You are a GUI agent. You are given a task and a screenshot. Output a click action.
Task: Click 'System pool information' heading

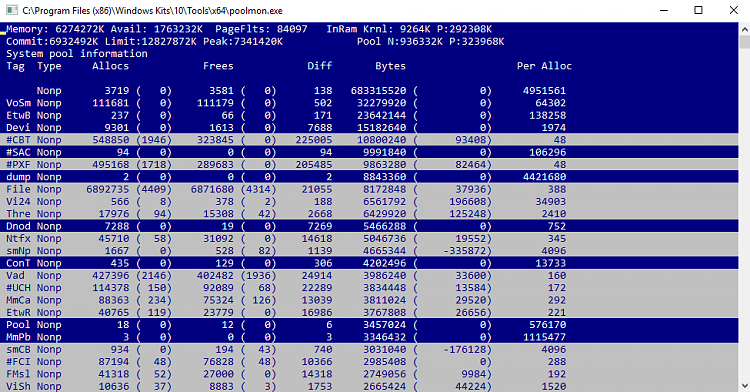tap(77, 54)
